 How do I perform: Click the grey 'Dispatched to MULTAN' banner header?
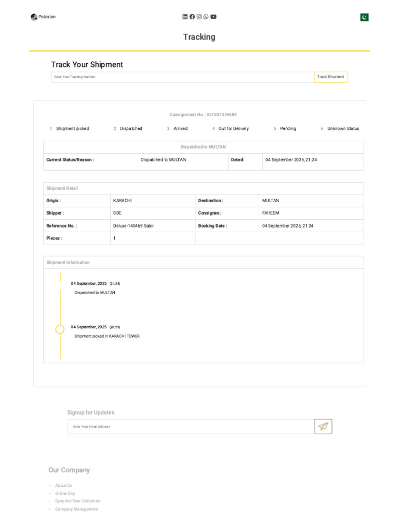203,147
